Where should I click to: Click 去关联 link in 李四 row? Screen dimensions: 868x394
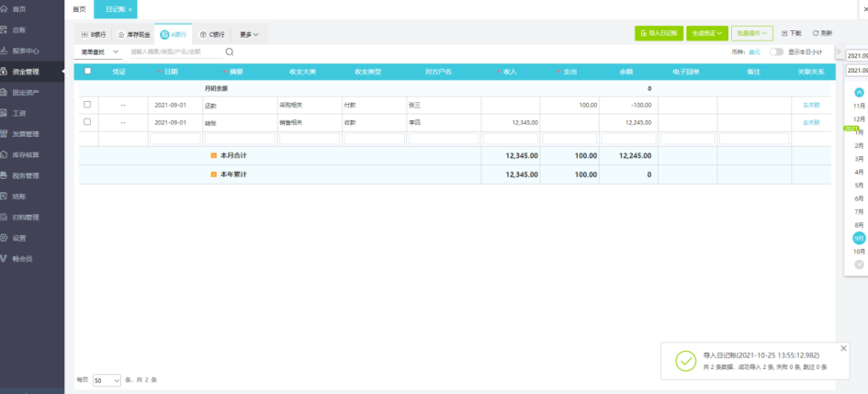pyautogui.click(x=811, y=122)
